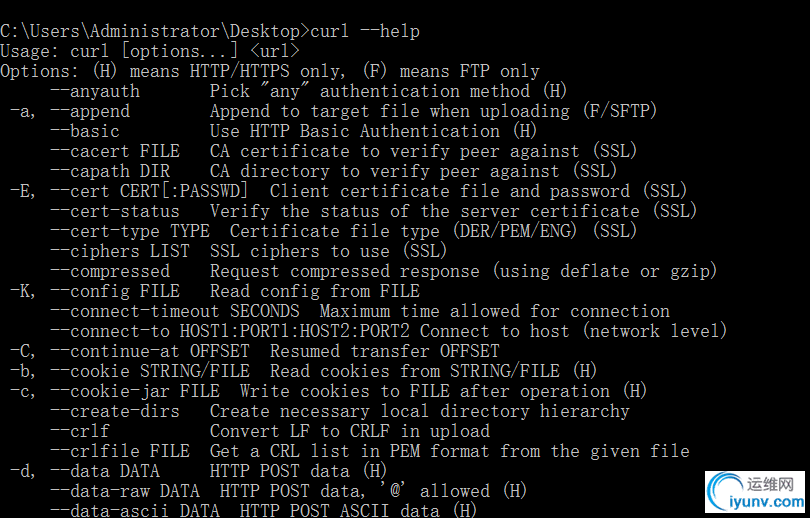Click the typed 'curl --help' command text
Image resolution: width=810 pixels, height=518 pixels.
(365, 31)
